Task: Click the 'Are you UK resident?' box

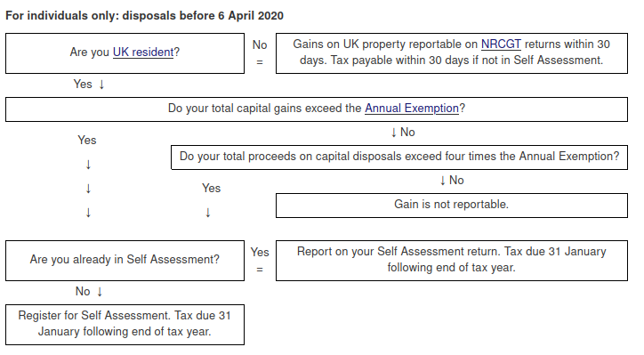Action: coord(125,53)
